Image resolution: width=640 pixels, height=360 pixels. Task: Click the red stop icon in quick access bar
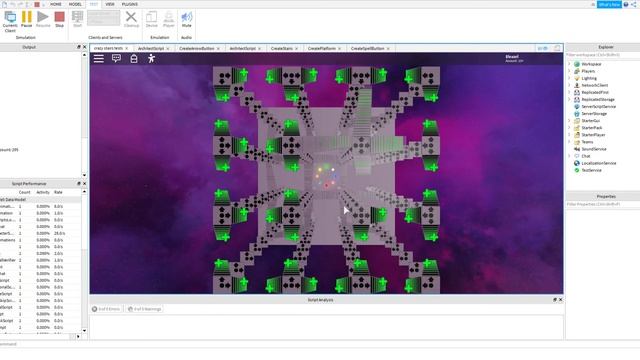coord(37,4)
